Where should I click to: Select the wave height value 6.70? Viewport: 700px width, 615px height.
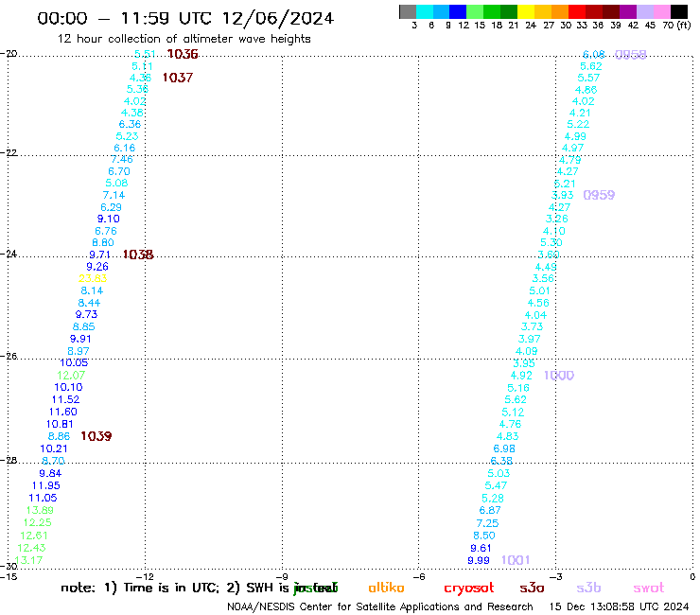pyautogui.click(x=119, y=171)
